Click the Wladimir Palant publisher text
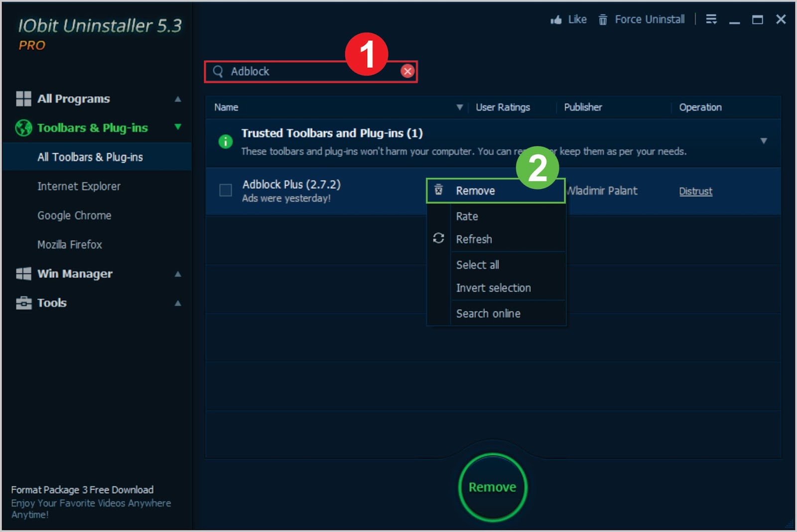Viewport: 797px width, 532px height. tap(602, 191)
